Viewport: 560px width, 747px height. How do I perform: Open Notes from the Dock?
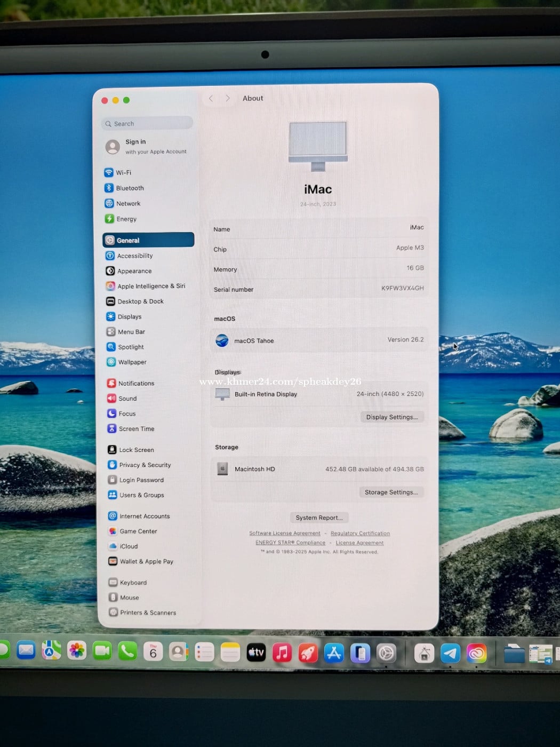click(230, 652)
